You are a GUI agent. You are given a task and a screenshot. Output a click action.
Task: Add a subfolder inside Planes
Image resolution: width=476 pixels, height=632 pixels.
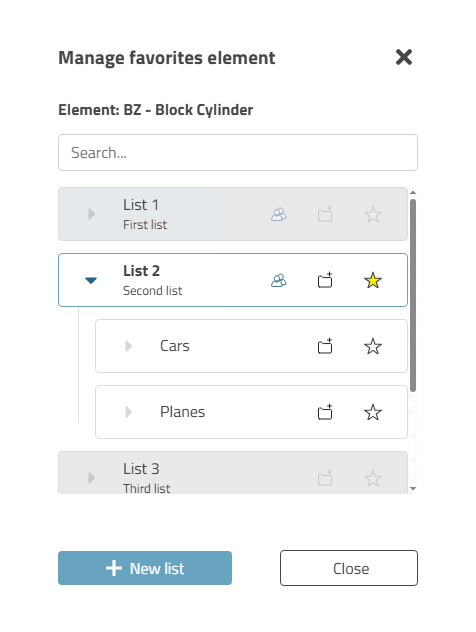(325, 412)
